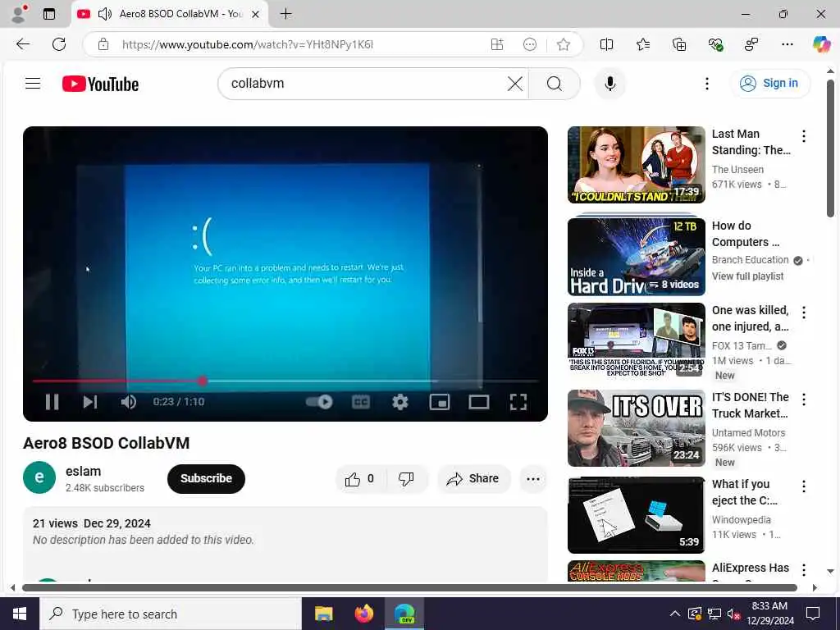Start voice search with microphone
The height and width of the screenshot is (630, 840).
tap(609, 84)
